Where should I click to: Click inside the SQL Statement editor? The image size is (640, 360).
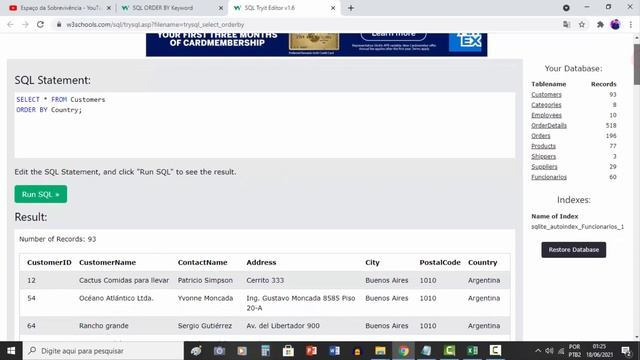(264, 125)
